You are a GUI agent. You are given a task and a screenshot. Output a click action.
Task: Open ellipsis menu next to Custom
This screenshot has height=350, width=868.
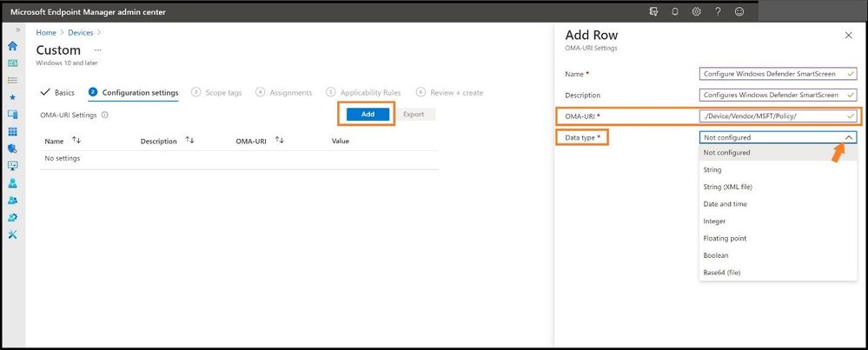coord(98,50)
